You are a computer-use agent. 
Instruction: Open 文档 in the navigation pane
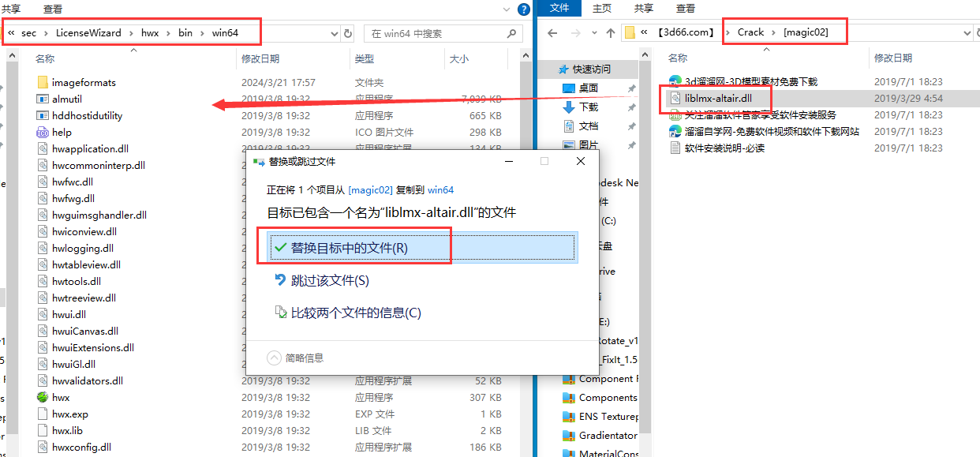coord(588,125)
